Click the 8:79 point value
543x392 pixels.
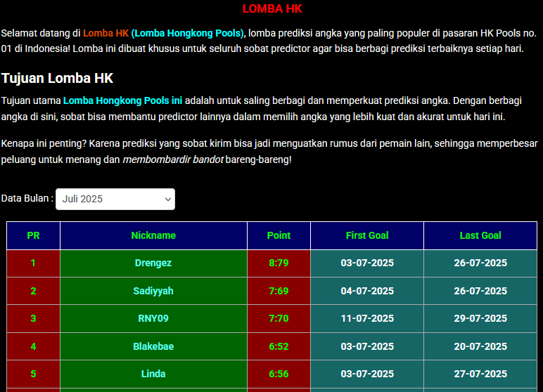(279, 263)
